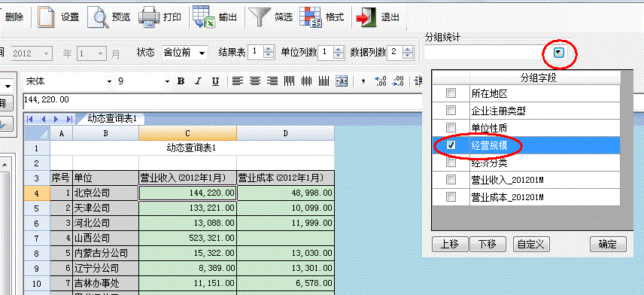Click the 预览 (Preview) magnifier icon
The width and height of the screenshot is (644, 295).
pos(98,17)
